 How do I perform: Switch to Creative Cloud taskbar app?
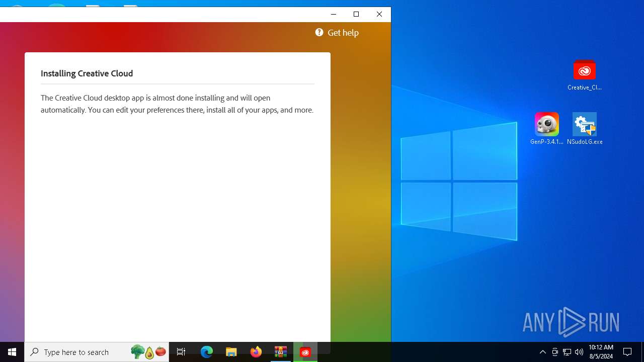point(305,352)
